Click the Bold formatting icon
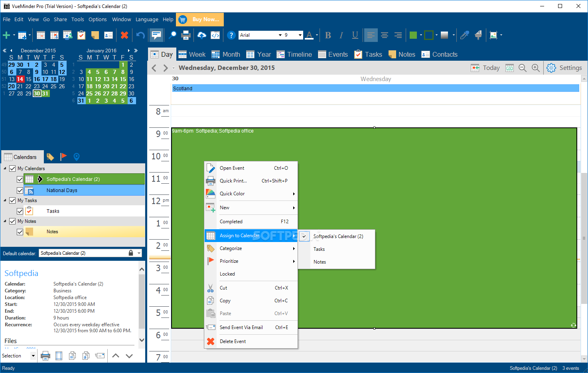The image size is (588, 373). (328, 35)
